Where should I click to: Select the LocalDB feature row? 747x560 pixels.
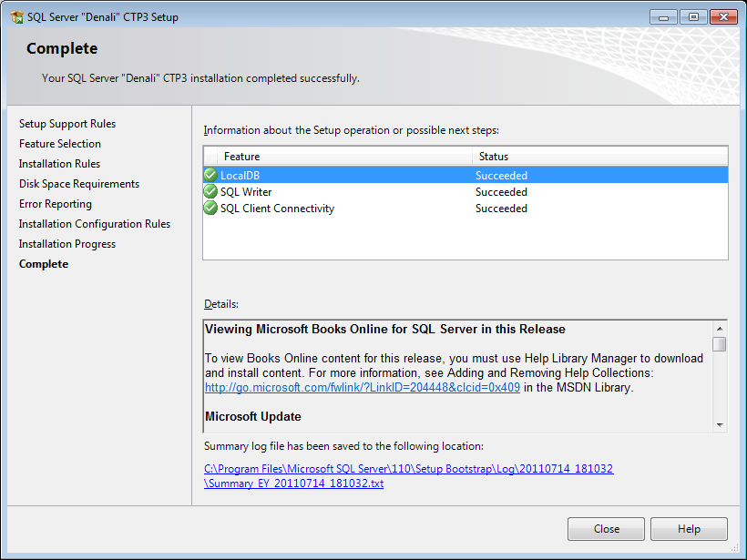[466, 175]
